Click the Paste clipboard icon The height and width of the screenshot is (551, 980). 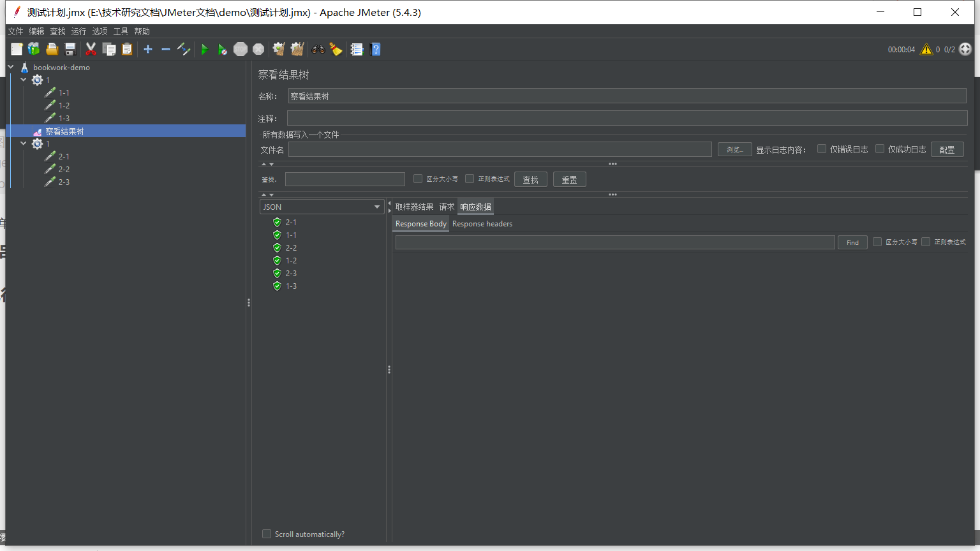click(x=127, y=49)
